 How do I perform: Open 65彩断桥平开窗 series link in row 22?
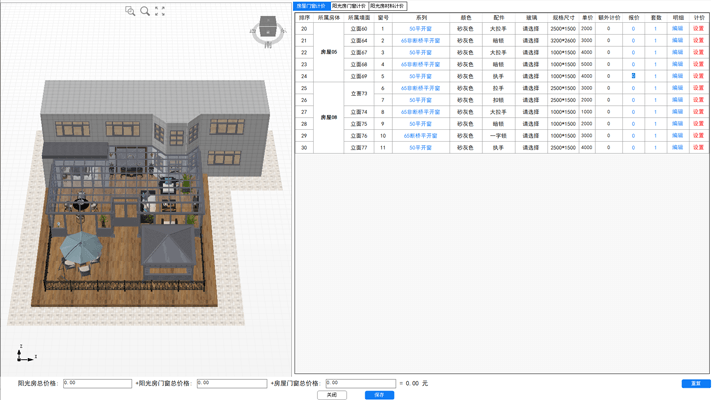[420, 53]
